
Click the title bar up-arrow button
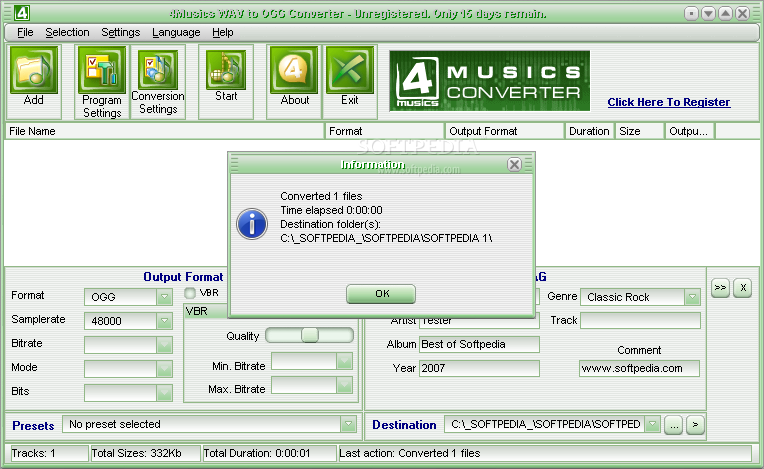tap(725, 14)
